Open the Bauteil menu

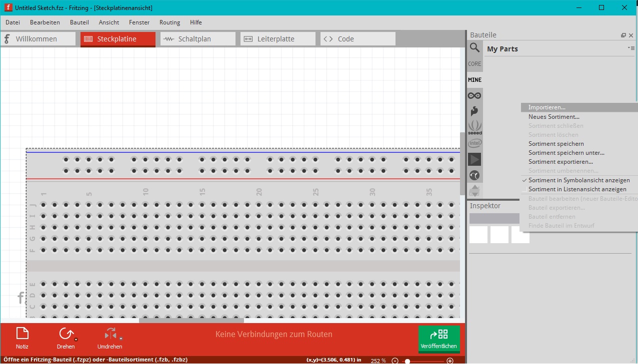(79, 22)
